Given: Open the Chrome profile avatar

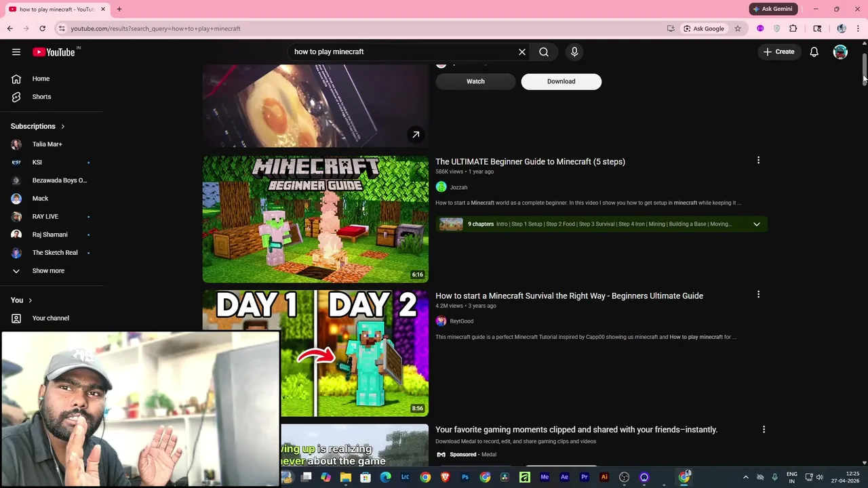Looking at the screenshot, I should [842, 28].
